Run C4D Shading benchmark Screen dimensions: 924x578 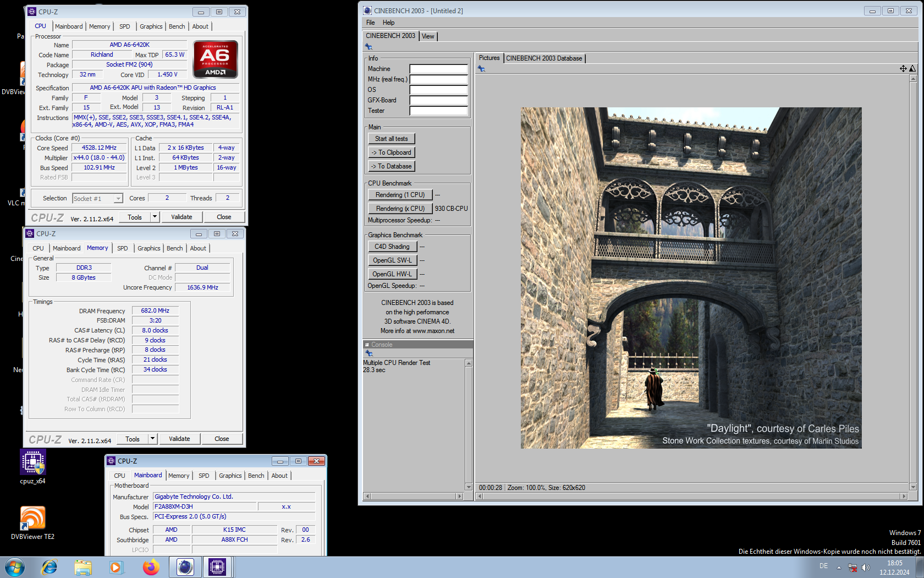(x=392, y=247)
